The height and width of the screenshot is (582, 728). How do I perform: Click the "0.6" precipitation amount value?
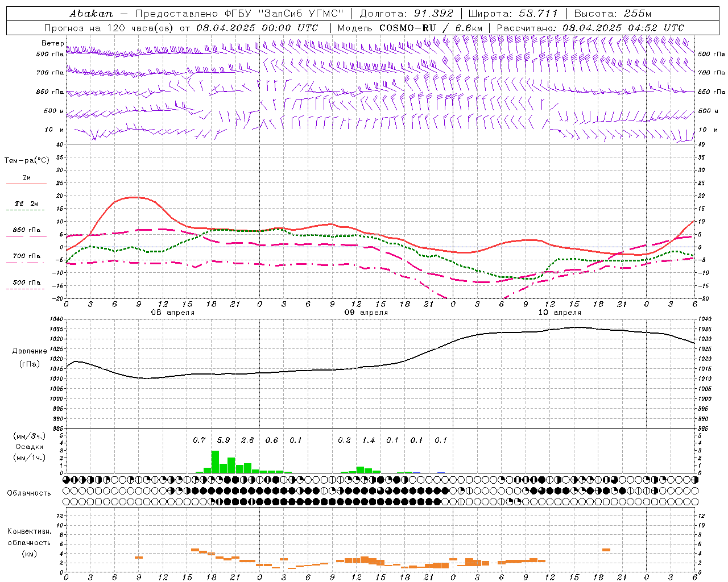pyautogui.click(x=272, y=440)
